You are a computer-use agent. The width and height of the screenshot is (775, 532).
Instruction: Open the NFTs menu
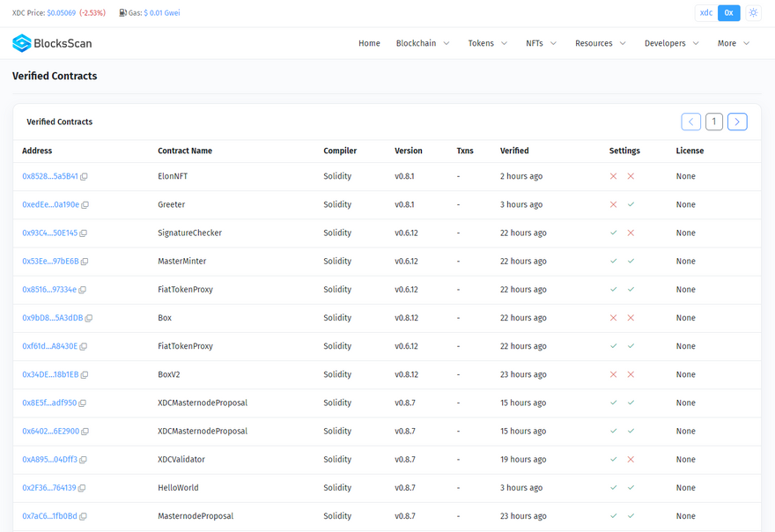point(541,43)
